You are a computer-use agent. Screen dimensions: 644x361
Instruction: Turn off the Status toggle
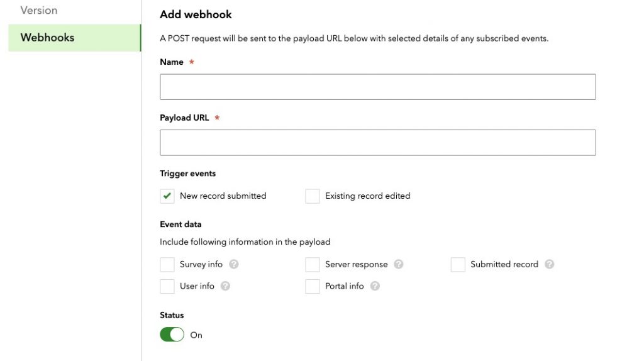[x=172, y=335]
